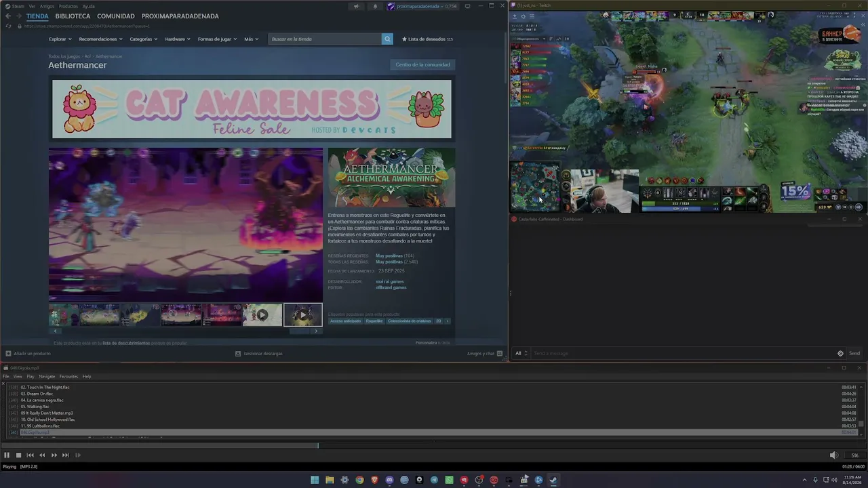Adjust the music player volume box showing 5%

click(854, 455)
